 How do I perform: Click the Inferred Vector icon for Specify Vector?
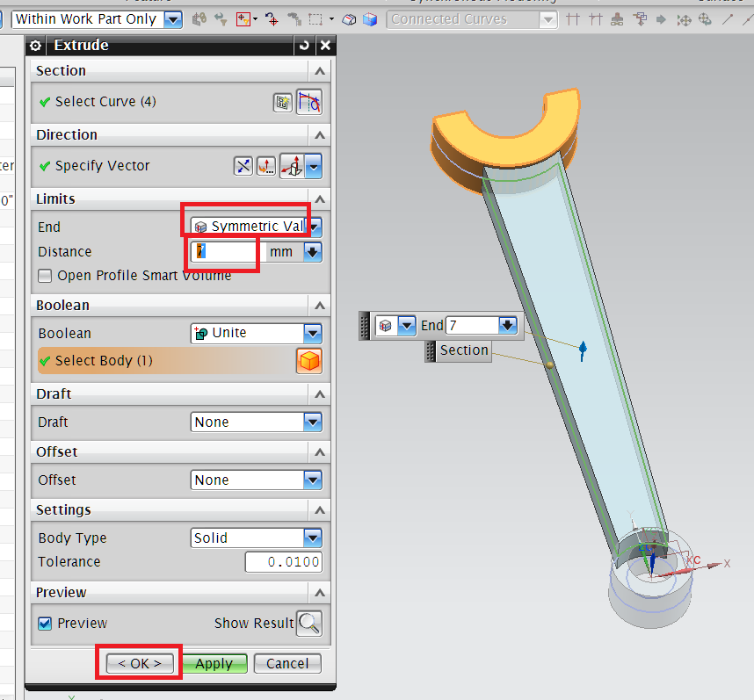pyautogui.click(x=292, y=165)
